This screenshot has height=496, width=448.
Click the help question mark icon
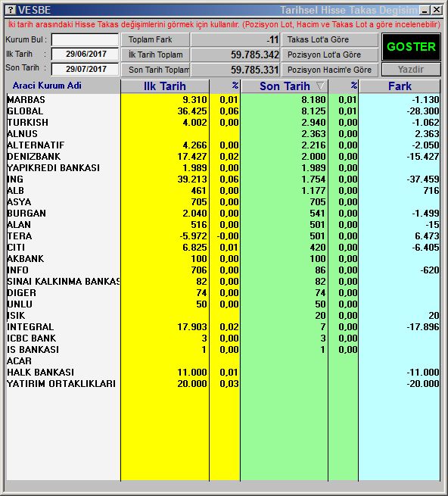11,10
